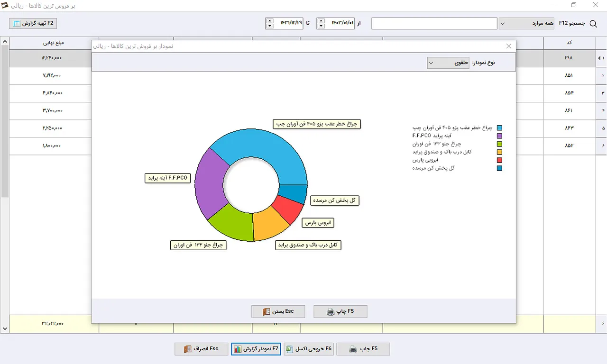The width and height of the screenshot is (607, 364).
Task: Click the کد column header
Action: click(x=570, y=43)
